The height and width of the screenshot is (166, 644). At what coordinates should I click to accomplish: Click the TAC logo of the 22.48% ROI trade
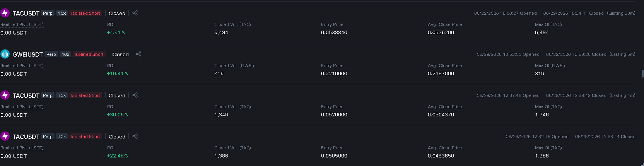[5, 136]
